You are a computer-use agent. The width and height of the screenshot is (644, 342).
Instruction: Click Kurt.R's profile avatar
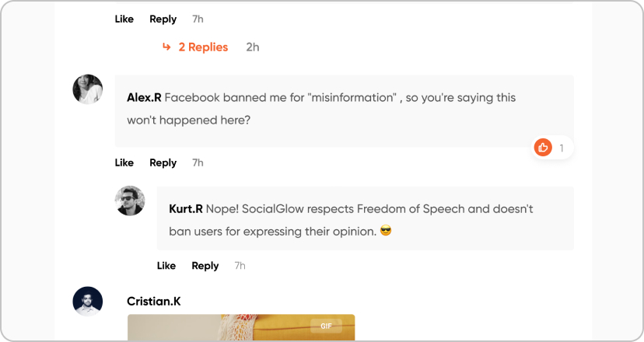[x=130, y=201]
